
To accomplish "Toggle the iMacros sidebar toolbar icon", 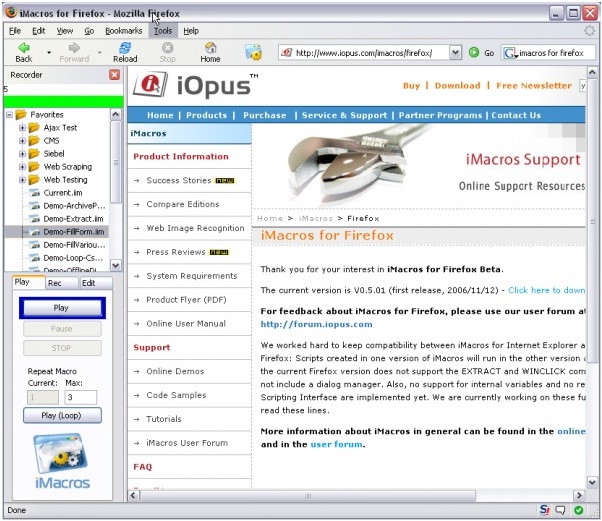I will tap(253, 52).
